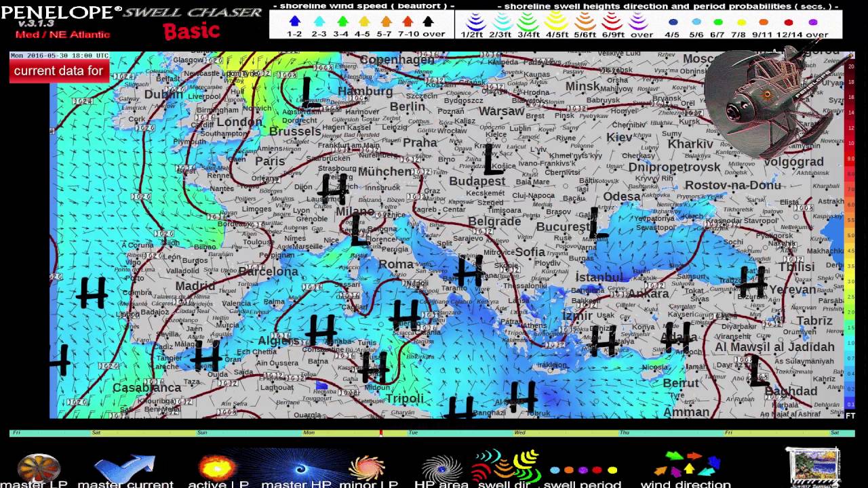The image size is (868, 488).
Task: Click the Roma label on map
Action: tap(396, 264)
